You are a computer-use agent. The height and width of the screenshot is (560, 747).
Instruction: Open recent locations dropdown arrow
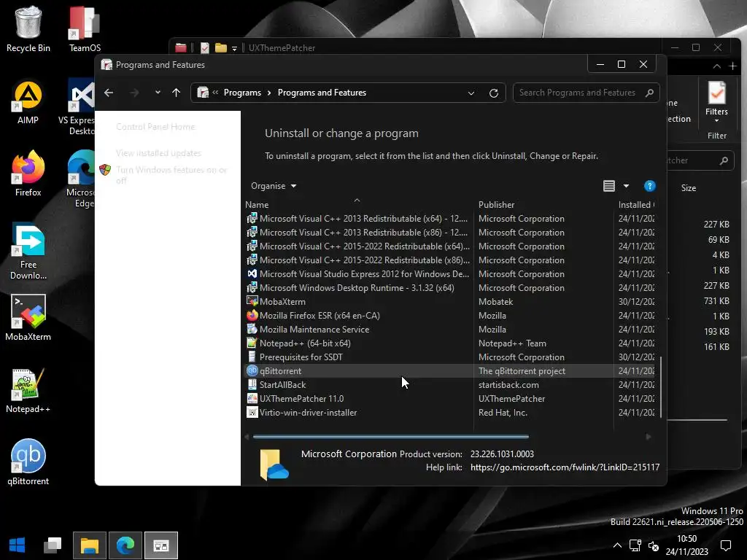click(158, 93)
